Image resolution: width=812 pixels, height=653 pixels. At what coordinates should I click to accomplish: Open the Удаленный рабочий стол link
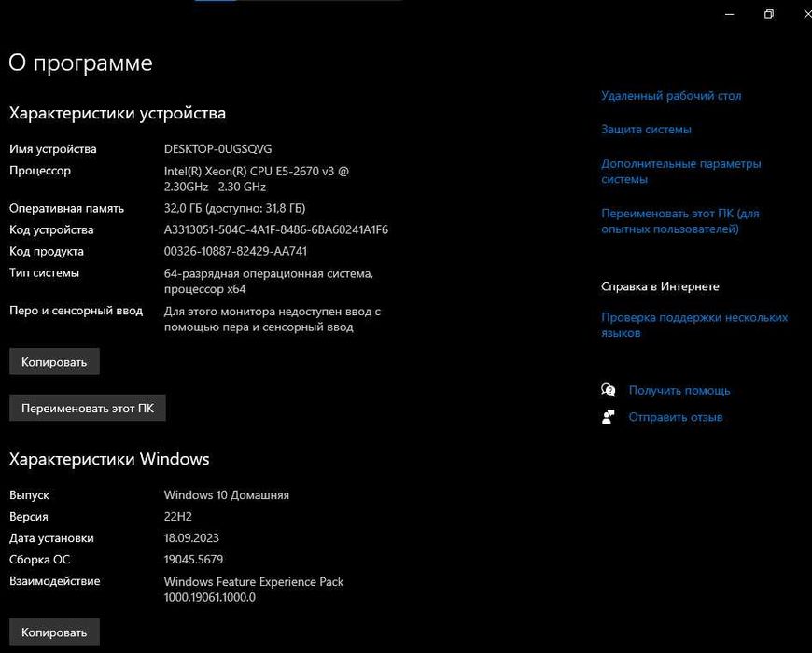coord(671,96)
